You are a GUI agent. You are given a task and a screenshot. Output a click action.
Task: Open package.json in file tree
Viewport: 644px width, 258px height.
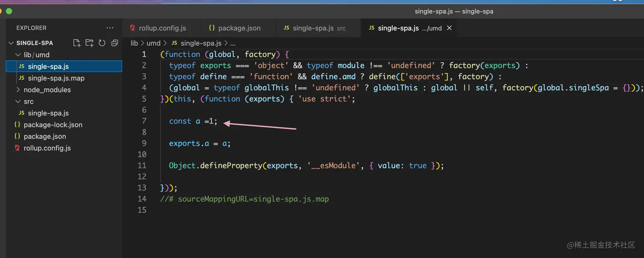64,136
